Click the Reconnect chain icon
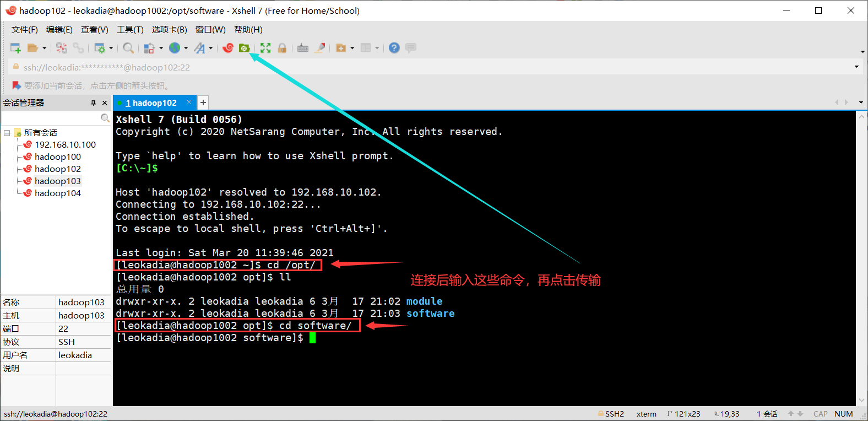This screenshot has height=421, width=868. [x=78, y=48]
